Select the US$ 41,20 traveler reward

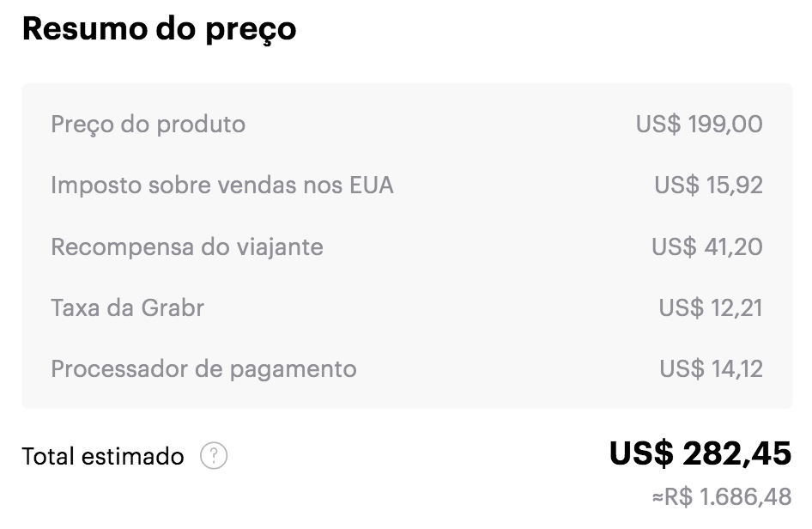707,247
